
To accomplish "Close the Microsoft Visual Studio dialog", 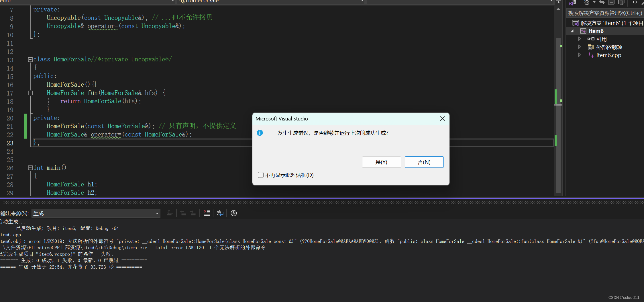I will click(x=442, y=119).
